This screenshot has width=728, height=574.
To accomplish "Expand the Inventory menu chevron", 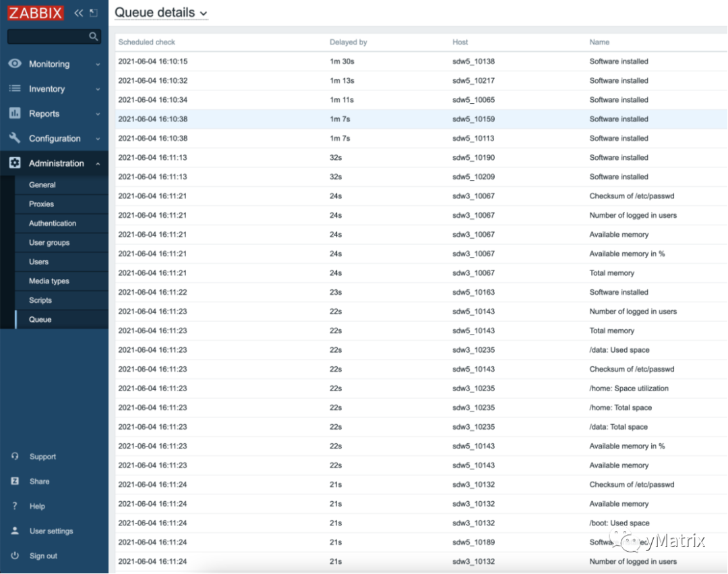I will coord(98,89).
